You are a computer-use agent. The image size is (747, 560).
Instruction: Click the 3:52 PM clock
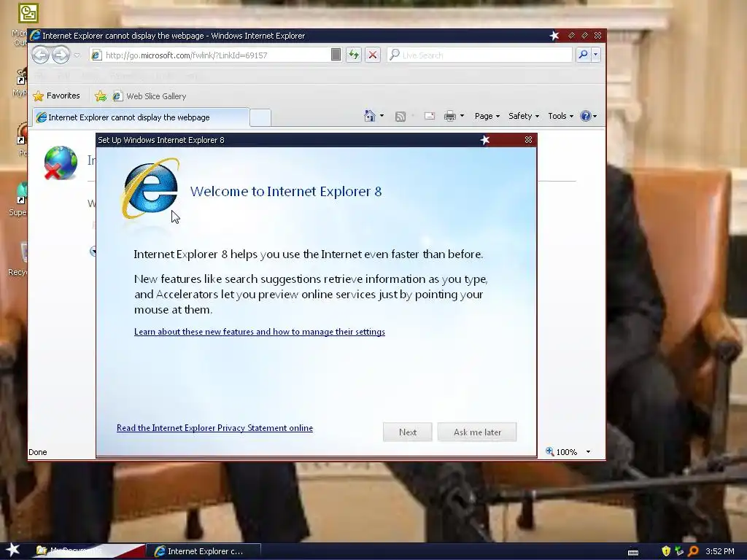click(720, 551)
